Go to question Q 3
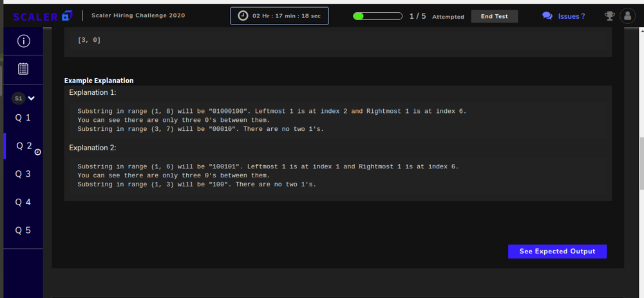The width and height of the screenshot is (644, 298). pyautogui.click(x=23, y=174)
